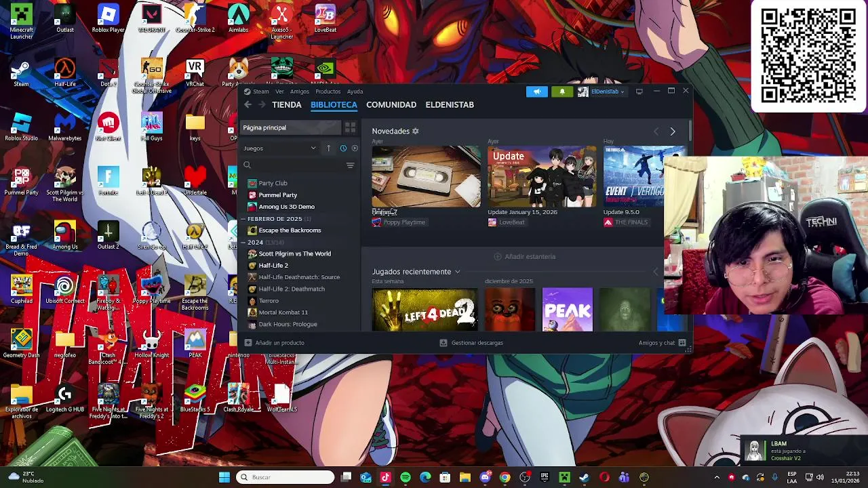The height and width of the screenshot is (488, 868).
Task: Click the Windows Start button
Action: click(x=224, y=477)
